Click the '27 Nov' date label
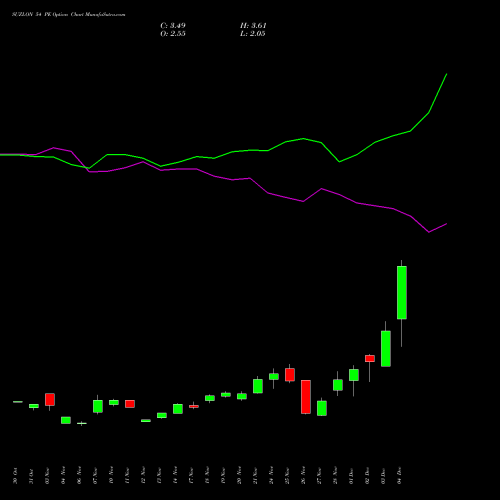500x500 pixels. pos(319,476)
